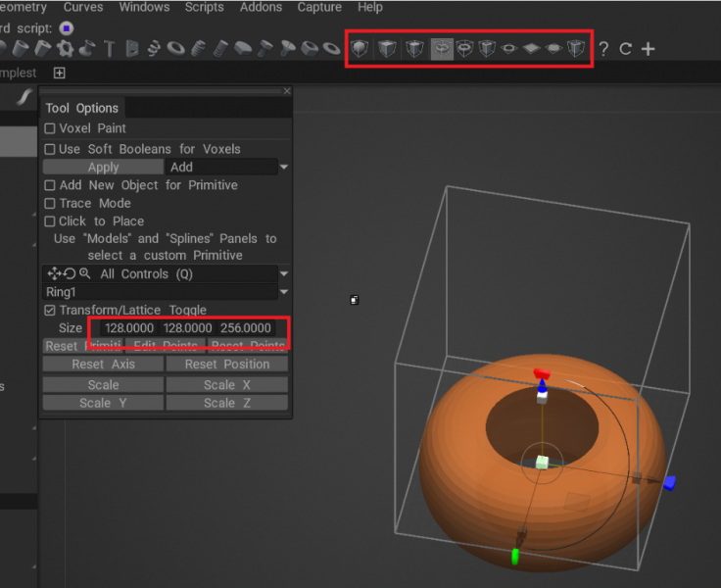
Task: Open the Add boolean mode dropdown
Action: click(284, 168)
